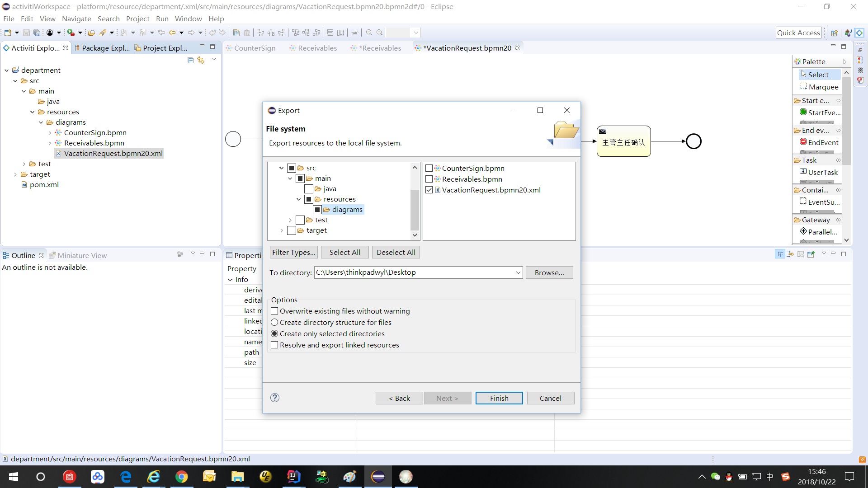
Task: Switch to the CounterSign editor tab
Action: pos(251,48)
